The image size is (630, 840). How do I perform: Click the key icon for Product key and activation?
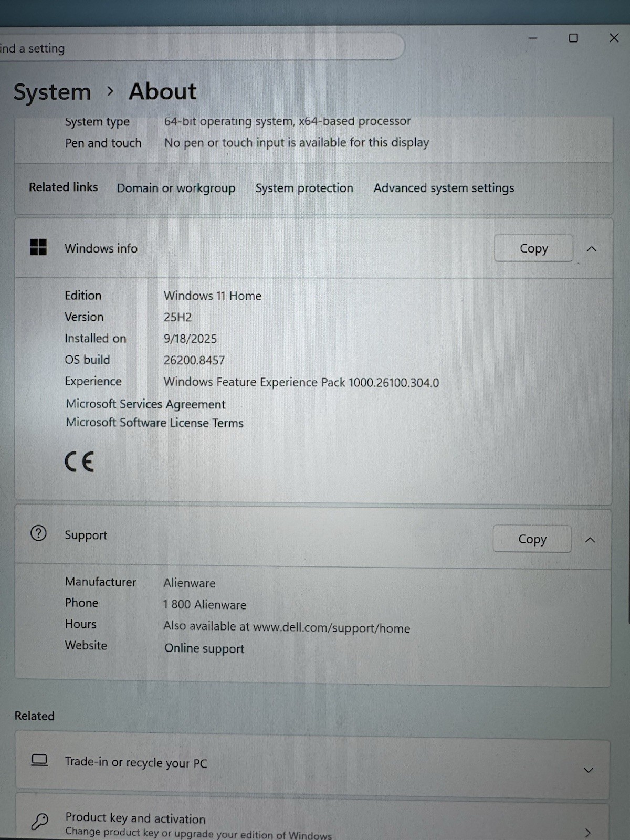(x=39, y=822)
